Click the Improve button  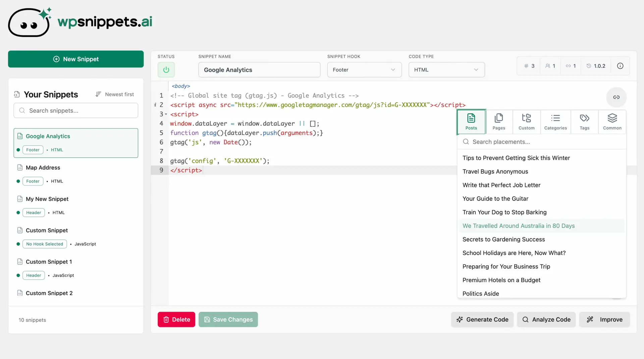(x=604, y=319)
